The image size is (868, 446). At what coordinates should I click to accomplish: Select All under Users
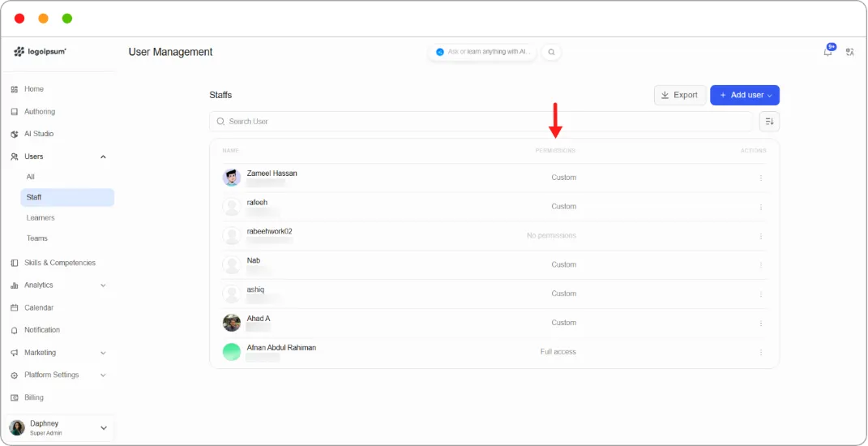point(31,177)
